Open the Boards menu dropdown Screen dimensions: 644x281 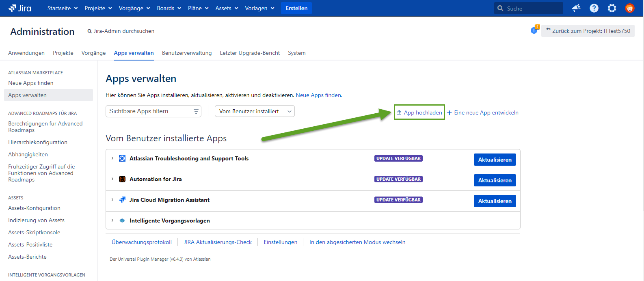click(169, 8)
